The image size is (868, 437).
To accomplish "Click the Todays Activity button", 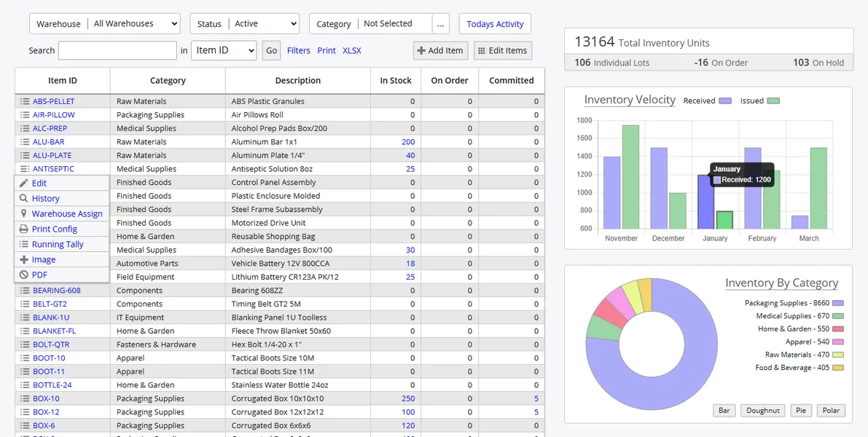I will 494,23.
